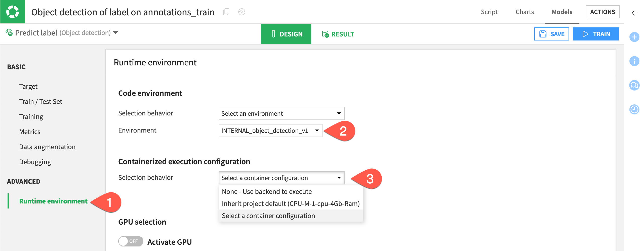Collapse right panel with the back arrow
Screen dimensions: 644x251
tap(634, 13)
